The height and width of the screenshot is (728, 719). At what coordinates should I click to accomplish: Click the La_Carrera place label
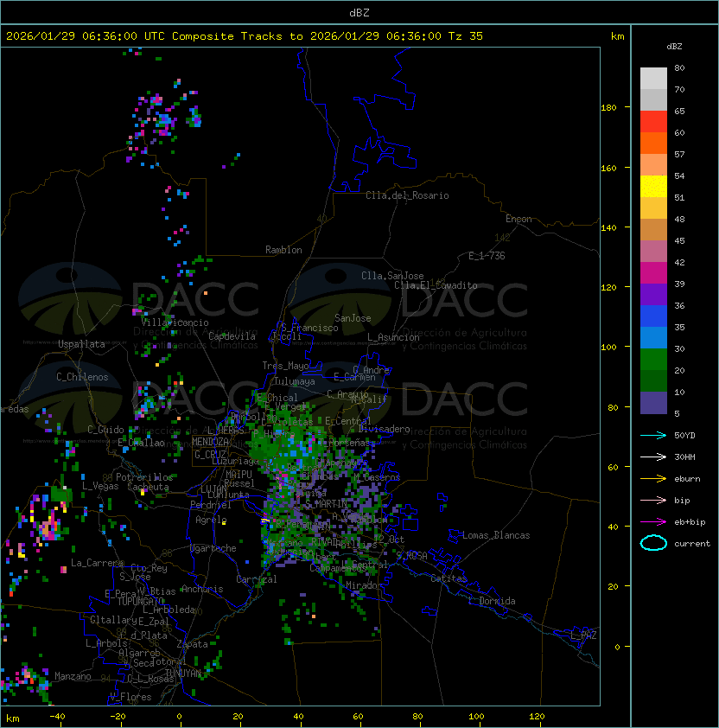tap(97, 563)
